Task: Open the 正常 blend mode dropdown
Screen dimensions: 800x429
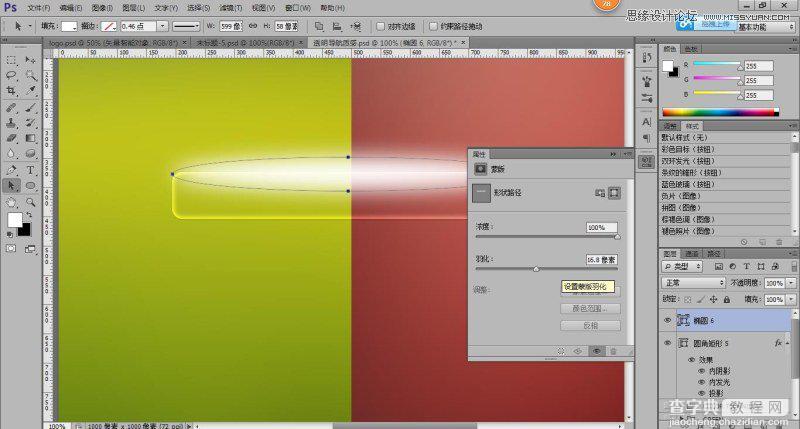Action: click(x=693, y=283)
